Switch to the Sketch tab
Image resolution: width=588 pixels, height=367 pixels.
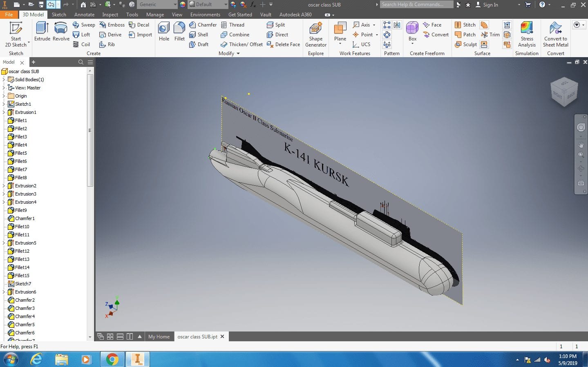59,14
